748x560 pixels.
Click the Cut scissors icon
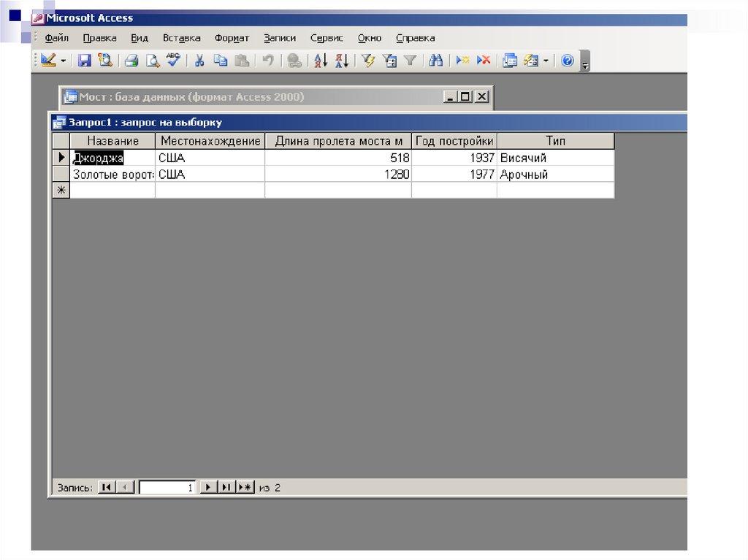(x=199, y=61)
